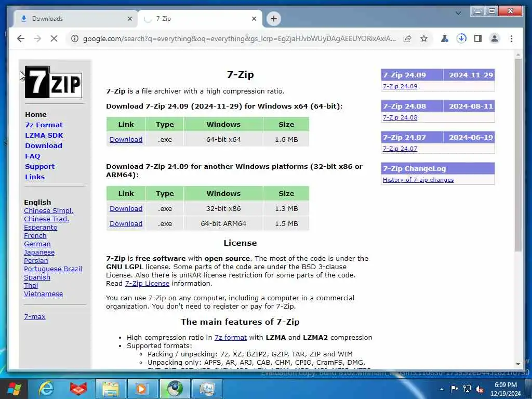This screenshot has width=532, height=399.
Task: Expand the tab search chevron
Action: tap(458, 13)
